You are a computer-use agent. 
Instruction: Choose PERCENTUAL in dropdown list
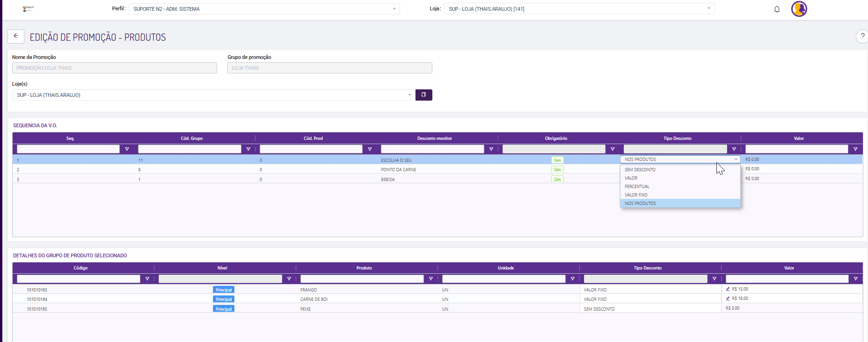680,187
